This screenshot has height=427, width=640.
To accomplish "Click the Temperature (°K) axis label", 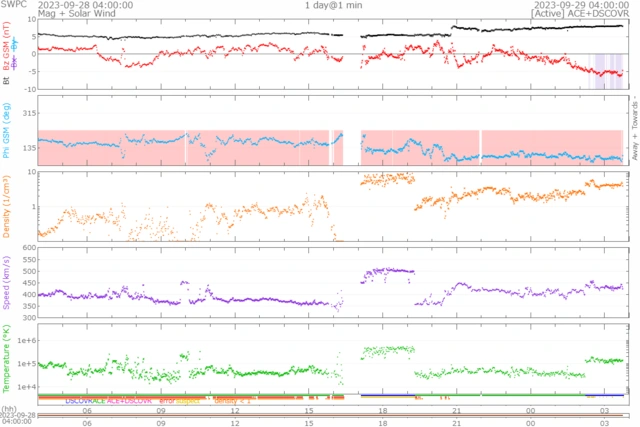I will coord(6,359).
